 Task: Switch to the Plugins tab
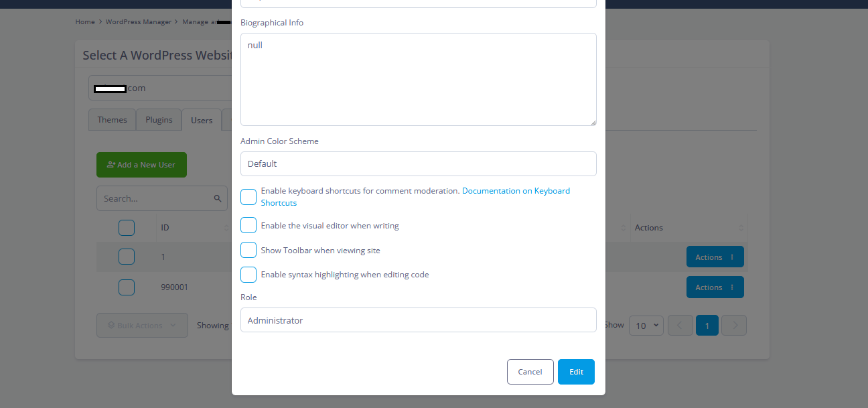[159, 120]
